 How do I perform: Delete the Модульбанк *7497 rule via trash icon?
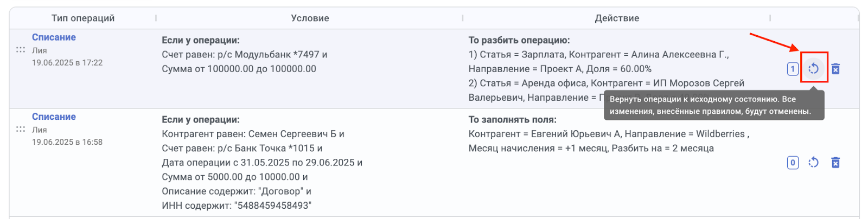835,69
